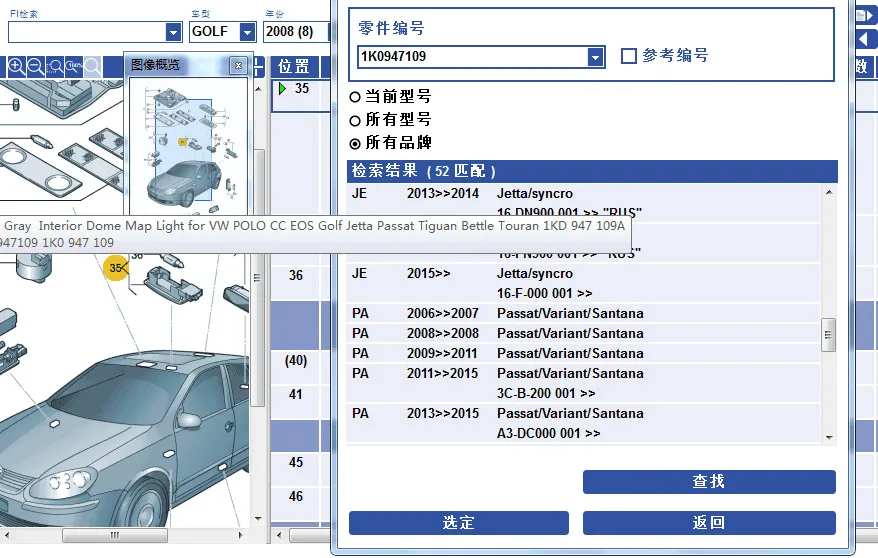Viewport: 878px width, 558px height.
Task: Select result PA 2006>>2007 Passat/Variant/Santana
Action: 583,313
